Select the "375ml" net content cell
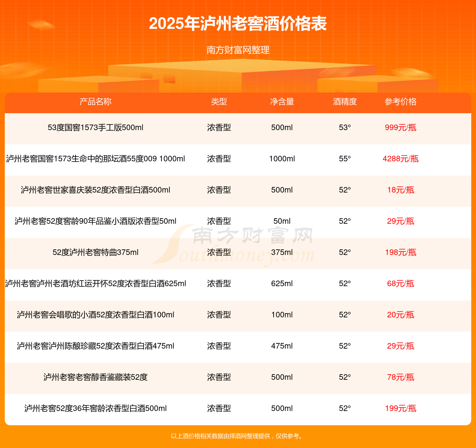Screen dimensions: 476x448 282,252
